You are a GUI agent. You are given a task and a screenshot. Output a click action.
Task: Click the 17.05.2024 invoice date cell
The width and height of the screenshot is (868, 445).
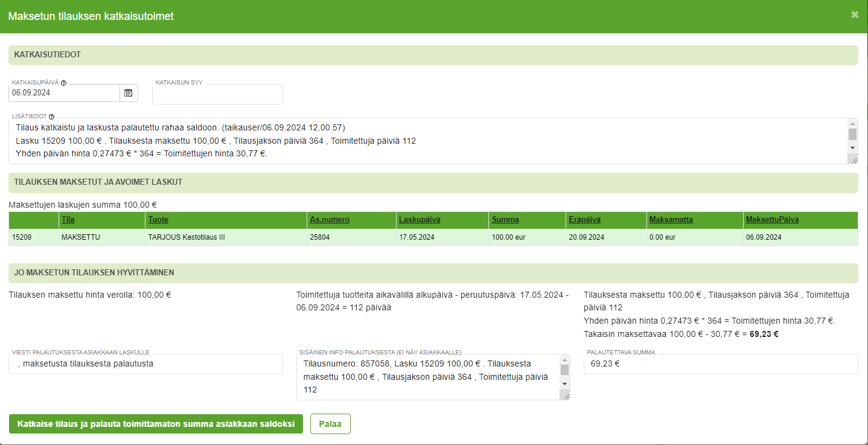tap(443, 237)
